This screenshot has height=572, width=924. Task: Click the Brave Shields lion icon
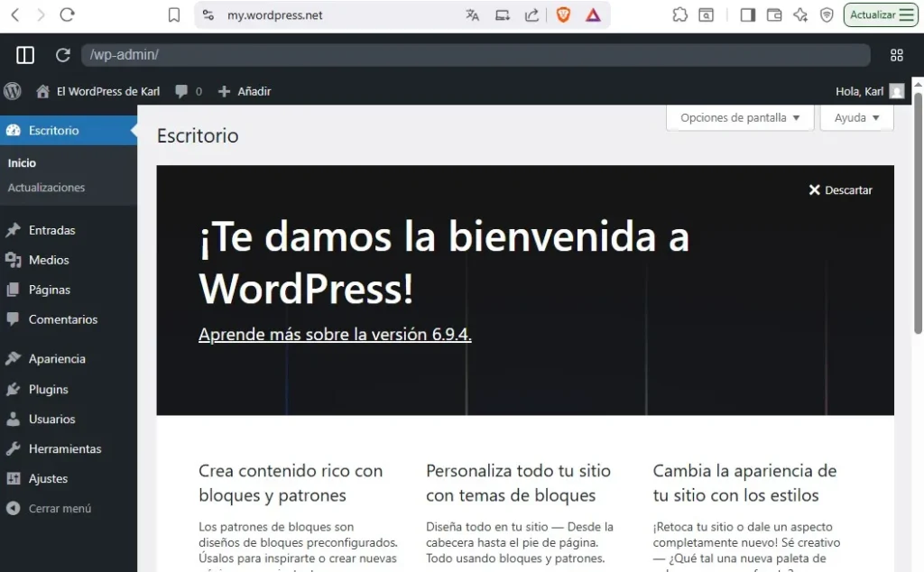pyautogui.click(x=563, y=14)
